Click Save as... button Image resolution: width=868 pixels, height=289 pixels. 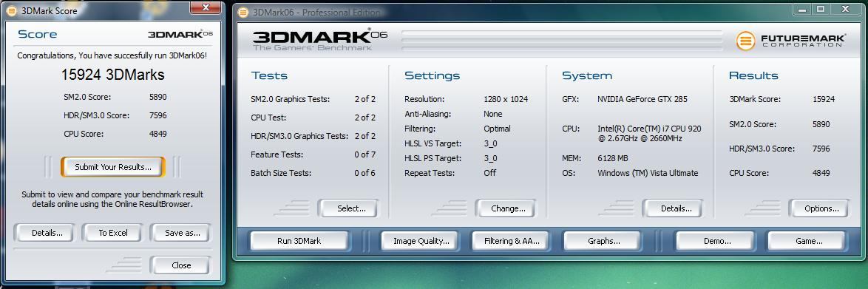pos(182,233)
